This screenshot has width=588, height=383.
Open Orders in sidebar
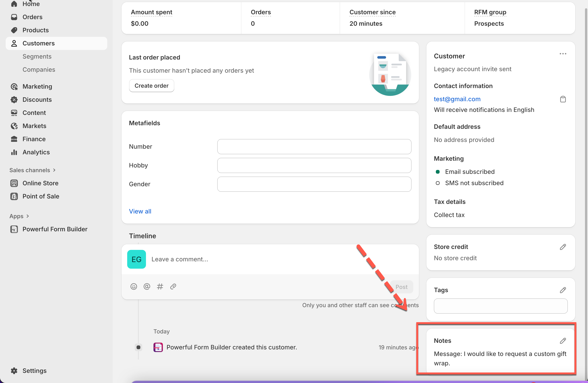32,17
